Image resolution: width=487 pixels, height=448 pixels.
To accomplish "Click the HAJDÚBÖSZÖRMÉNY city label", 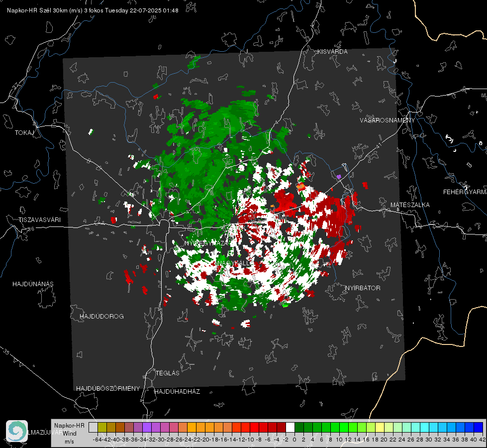I will [108, 389].
